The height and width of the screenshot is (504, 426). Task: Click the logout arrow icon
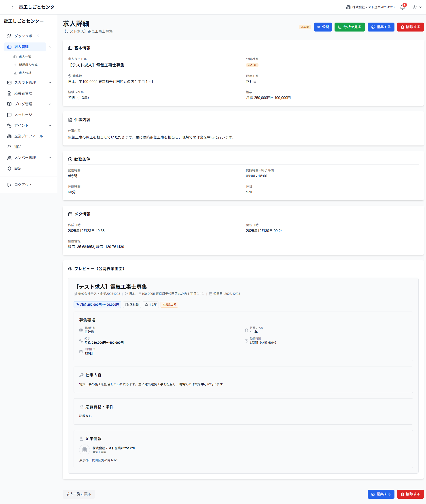(9, 185)
